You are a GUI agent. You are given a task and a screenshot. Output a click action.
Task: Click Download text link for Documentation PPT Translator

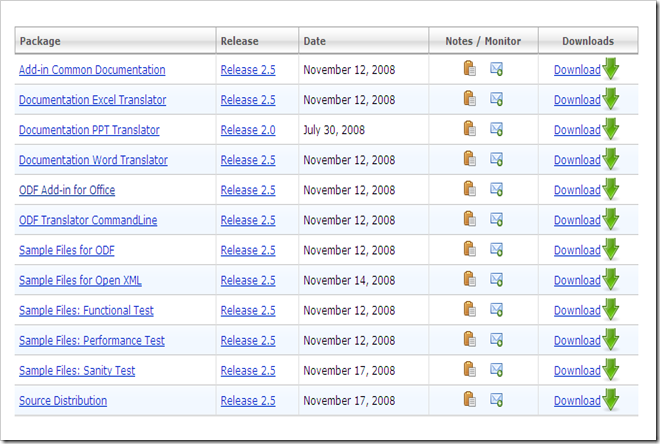click(x=577, y=130)
